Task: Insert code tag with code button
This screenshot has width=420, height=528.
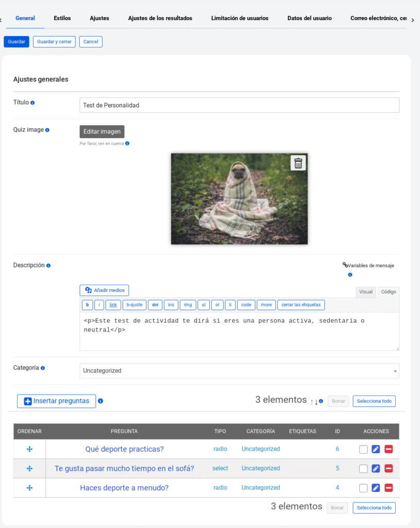Action: pyautogui.click(x=246, y=305)
